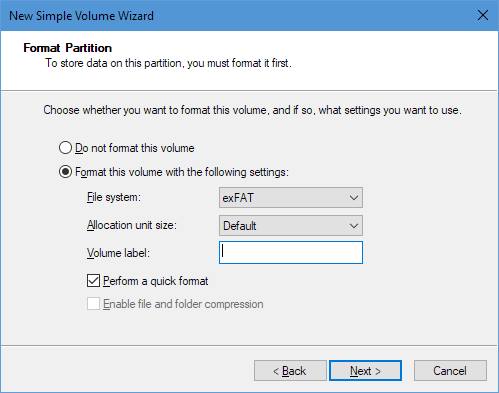Click the 'Volume label:' label text

point(118,253)
